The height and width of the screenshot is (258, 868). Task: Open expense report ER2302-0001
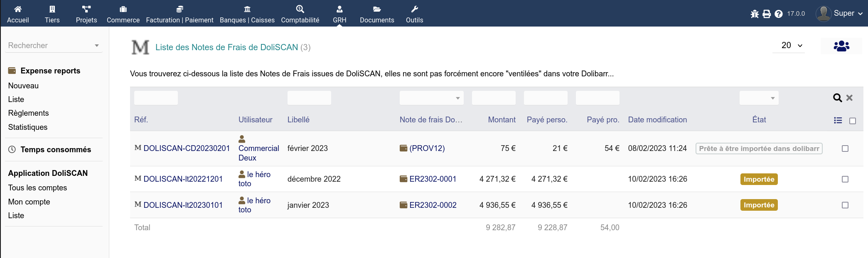coord(433,179)
